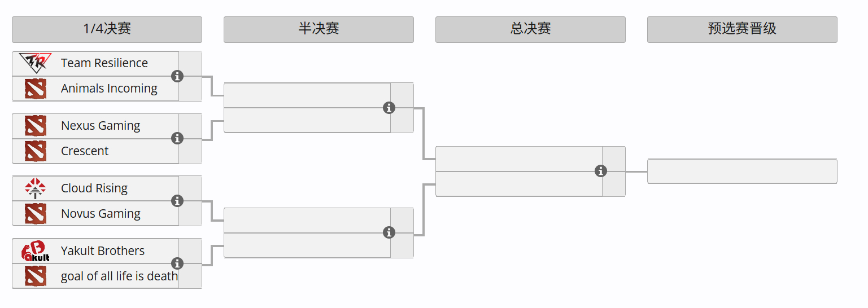This screenshot has height=308, width=868.
Task: Show details of lower semifinal match
Action: (x=389, y=232)
